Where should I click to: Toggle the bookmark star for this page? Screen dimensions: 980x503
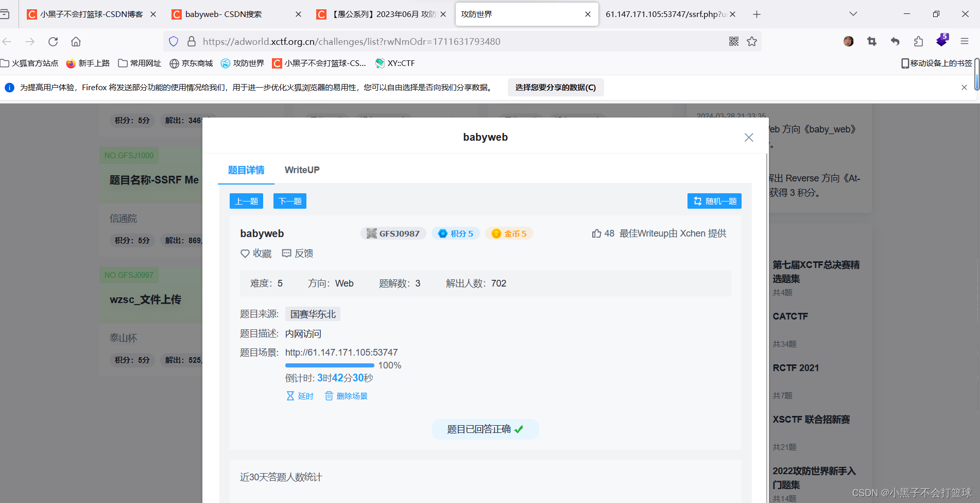pos(752,42)
